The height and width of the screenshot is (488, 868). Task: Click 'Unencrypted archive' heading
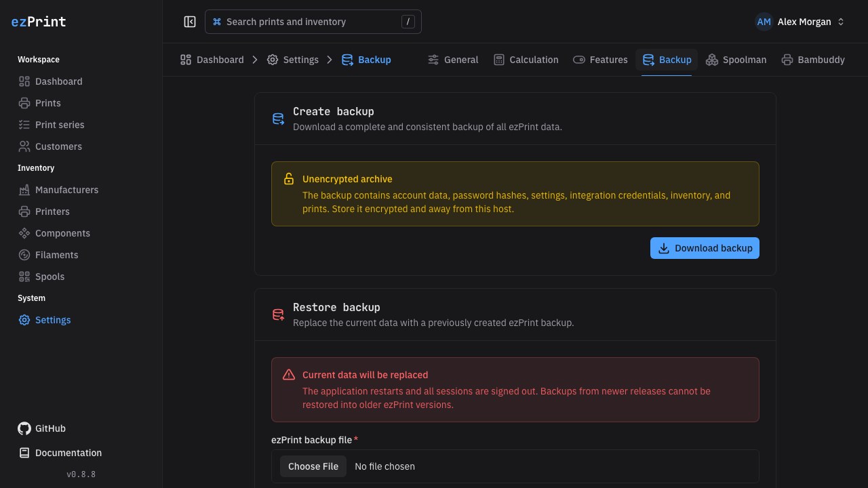point(347,179)
